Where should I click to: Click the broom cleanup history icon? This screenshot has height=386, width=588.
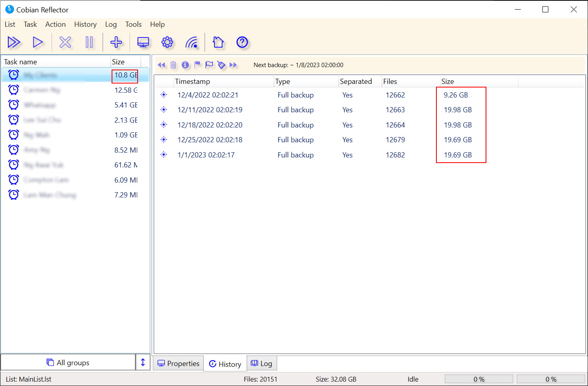pos(221,65)
